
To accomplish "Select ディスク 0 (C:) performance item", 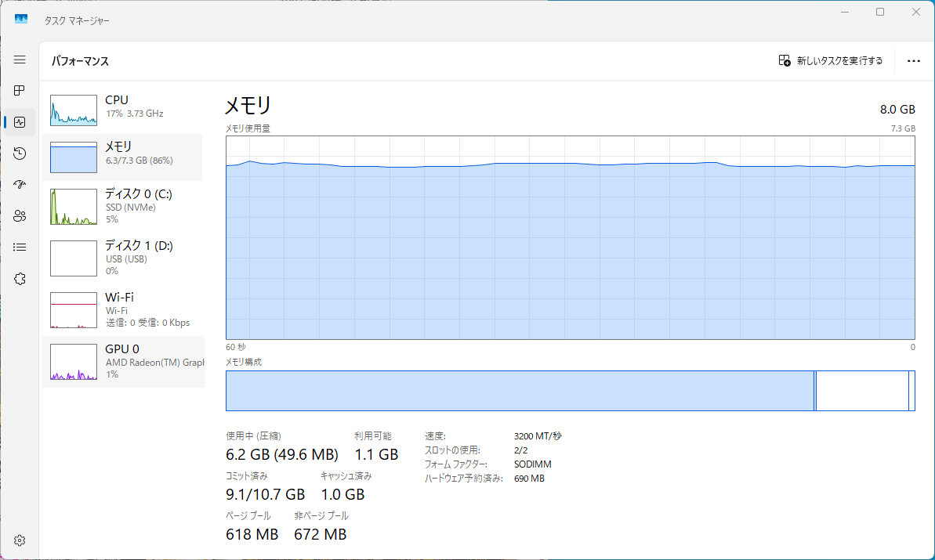I will point(123,207).
